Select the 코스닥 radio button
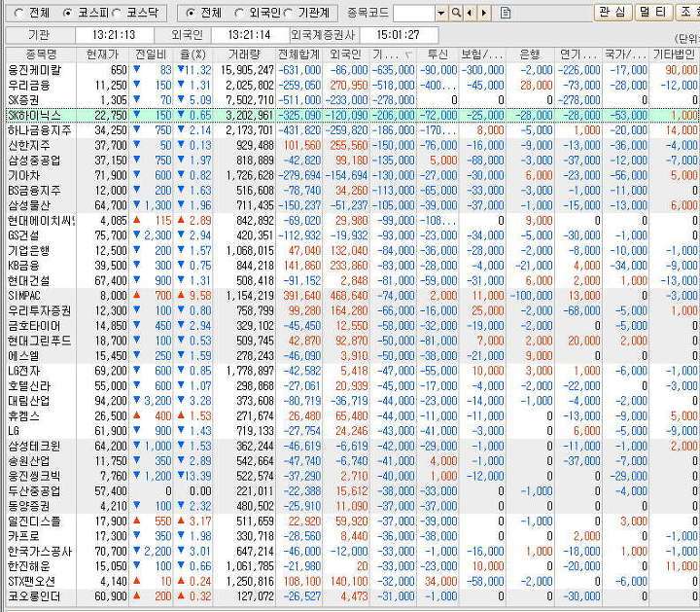700x612 pixels. coord(116,14)
